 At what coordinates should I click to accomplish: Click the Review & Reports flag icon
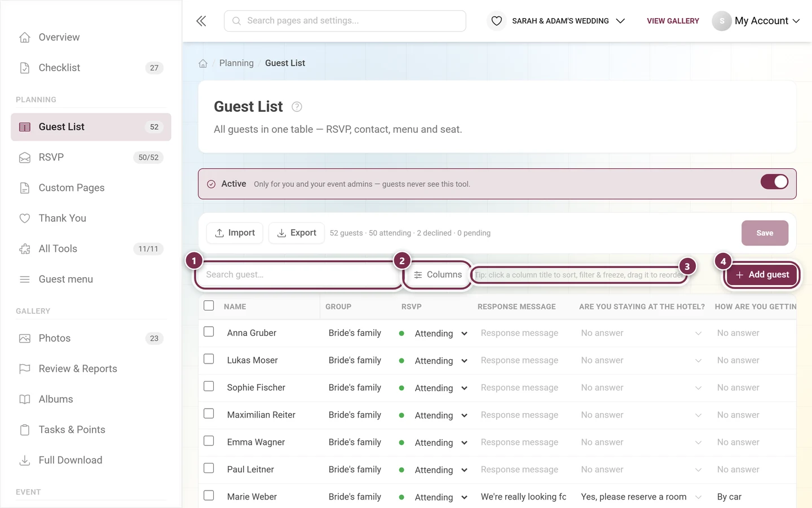25,369
